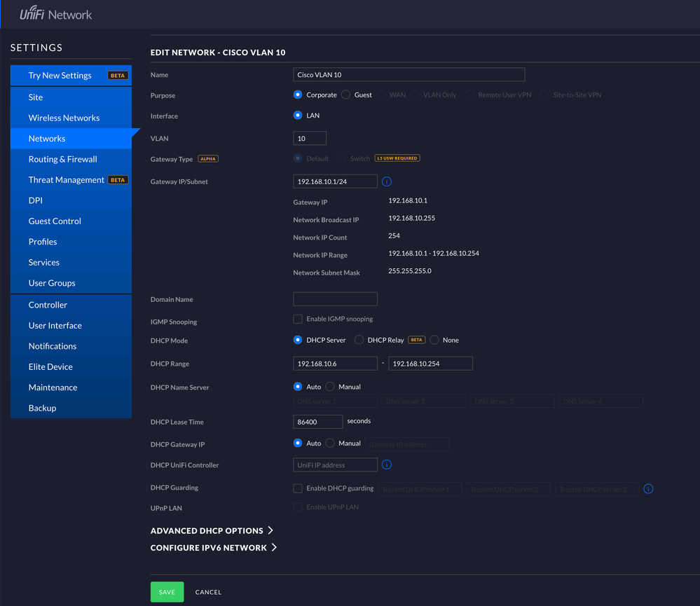Enable IGMP snooping checkbox
This screenshot has width=700, height=606.
click(298, 319)
